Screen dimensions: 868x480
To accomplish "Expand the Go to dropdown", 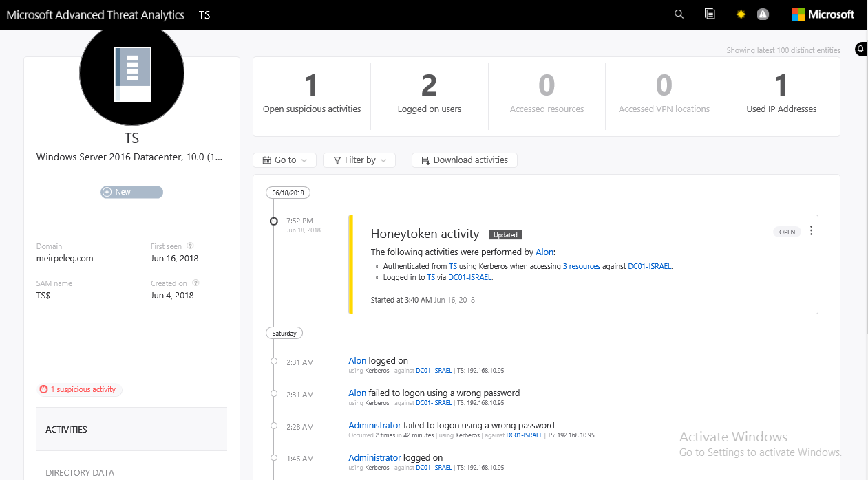I will pos(285,160).
